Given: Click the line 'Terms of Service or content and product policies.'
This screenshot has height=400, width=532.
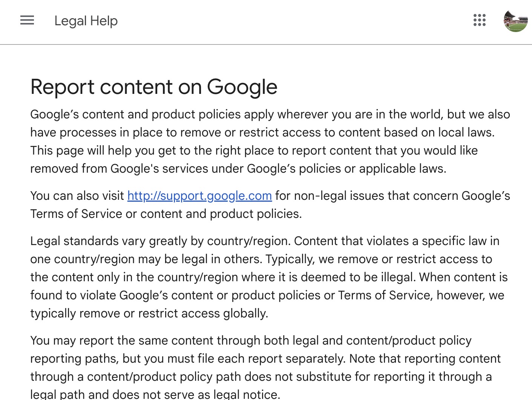Looking at the screenshot, I should [x=166, y=214].
